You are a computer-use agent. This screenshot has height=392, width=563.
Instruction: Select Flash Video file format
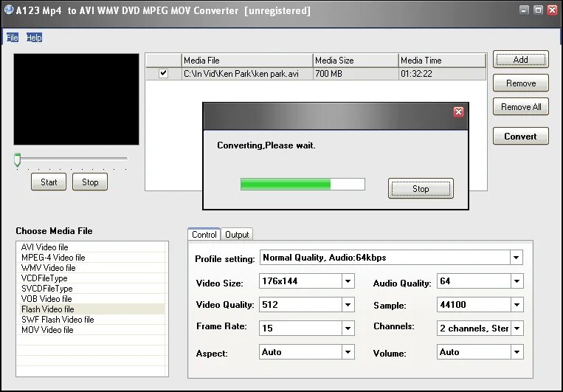91,309
